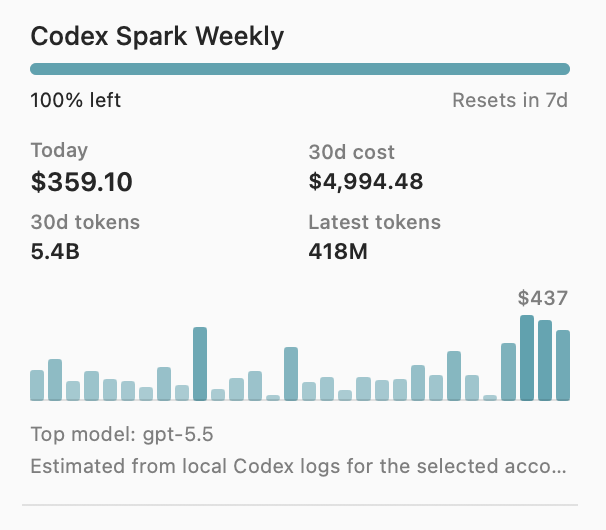Select the $359.10 today cost value
606x530 pixels.
(x=82, y=182)
